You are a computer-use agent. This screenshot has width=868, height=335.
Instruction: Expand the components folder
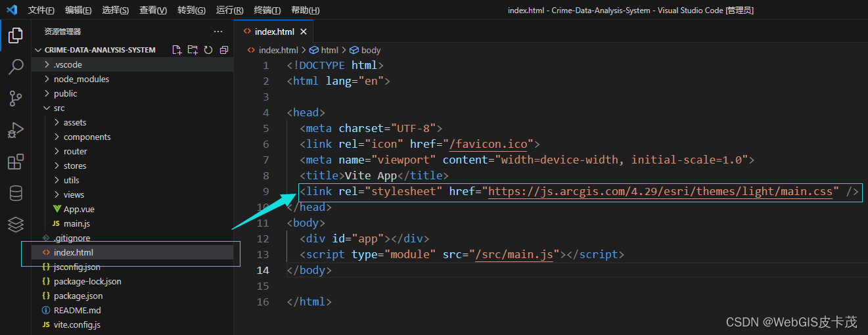[132, 137]
